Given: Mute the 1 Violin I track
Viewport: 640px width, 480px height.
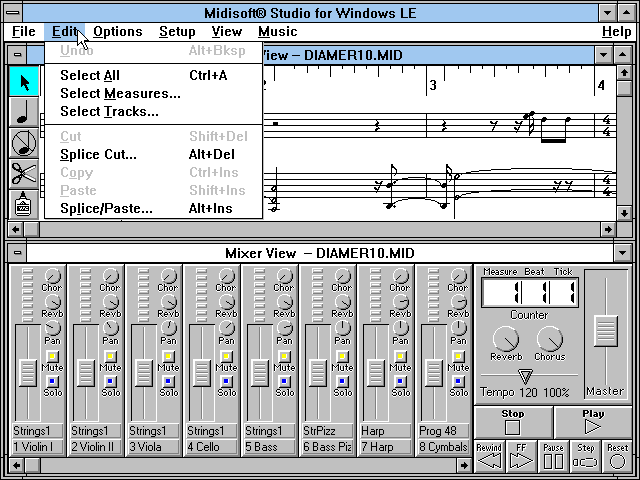Looking at the screenshot, I should point(52,356).
